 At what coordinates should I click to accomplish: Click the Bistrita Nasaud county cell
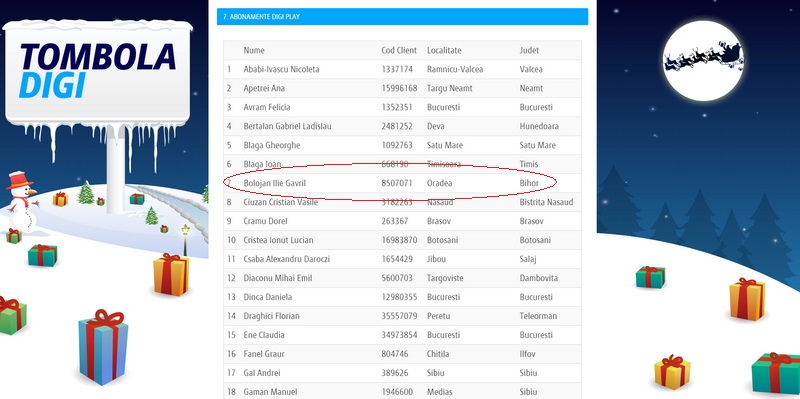tap(546, 202)
